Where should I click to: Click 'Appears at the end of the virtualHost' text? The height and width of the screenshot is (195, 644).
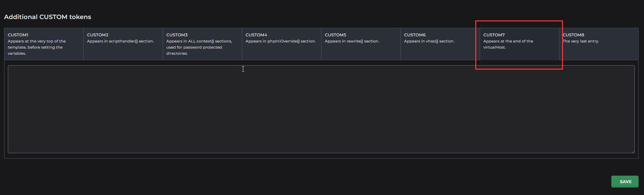[508, 44]
